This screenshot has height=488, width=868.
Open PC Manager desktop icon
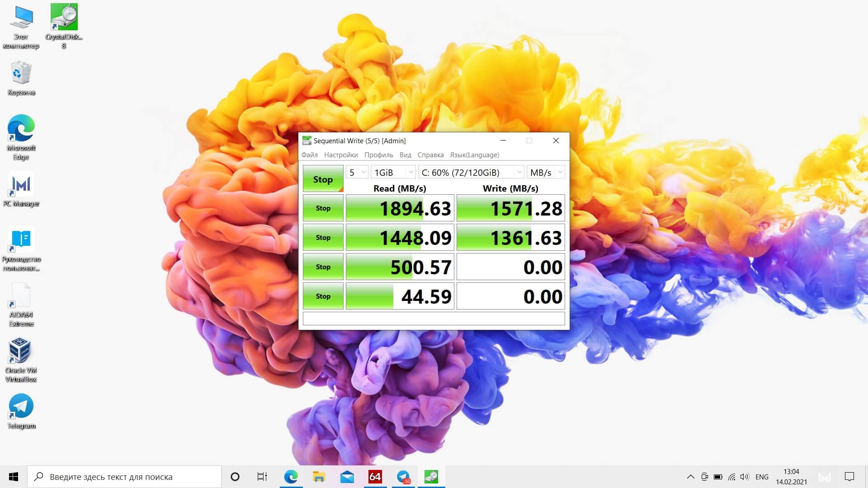point(21,189)
